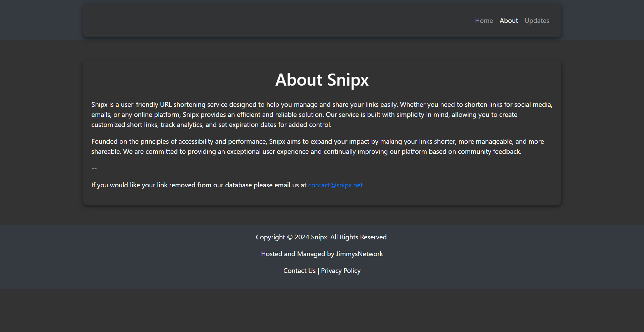This screenshot has height=332, width=644.
Task: Click the 'Copyright © 2024 Snipx' text
Action: [x=291, y=237]
